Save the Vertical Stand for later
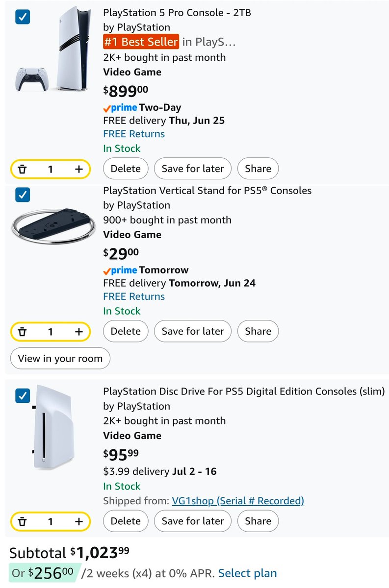Screen dimensions: 389x588 [x=193, y=331]
